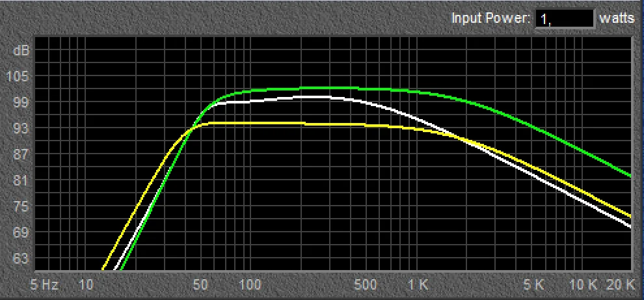Select the 1 K frequency label
The height and width of the screenshot is (300, 644).
(x=418, y=284)
